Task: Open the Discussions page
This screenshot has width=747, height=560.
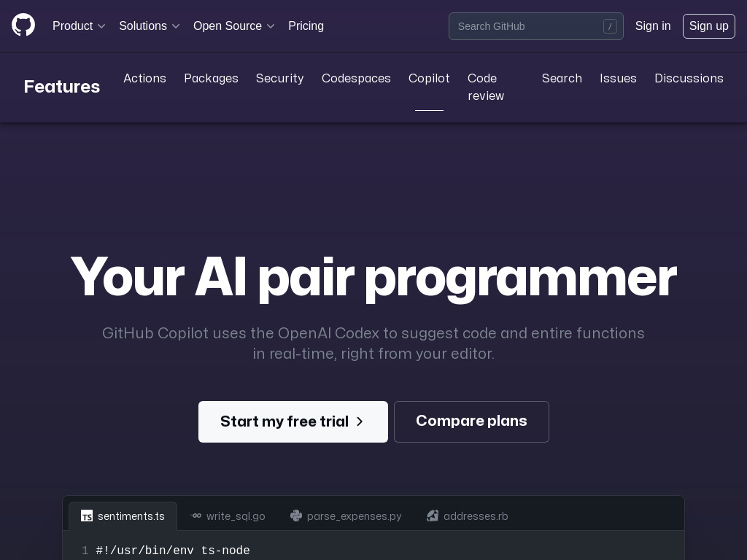Action: 689,79
